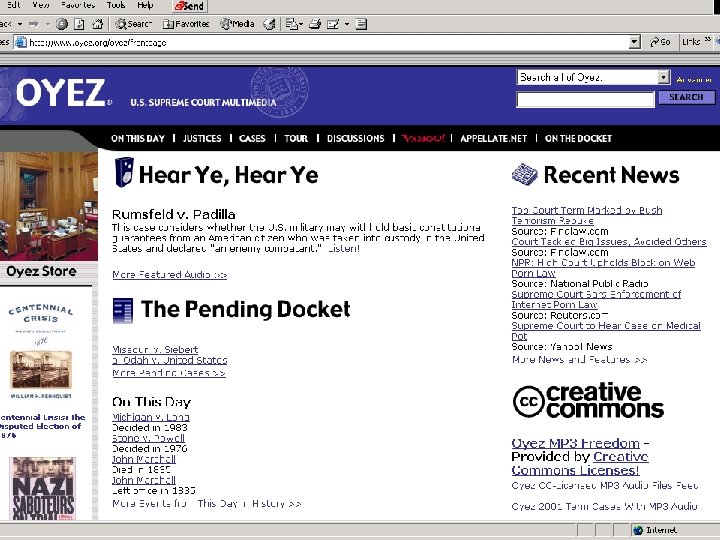
Task: Click the Send button in menu bar
Action: (x=190, y=6)
